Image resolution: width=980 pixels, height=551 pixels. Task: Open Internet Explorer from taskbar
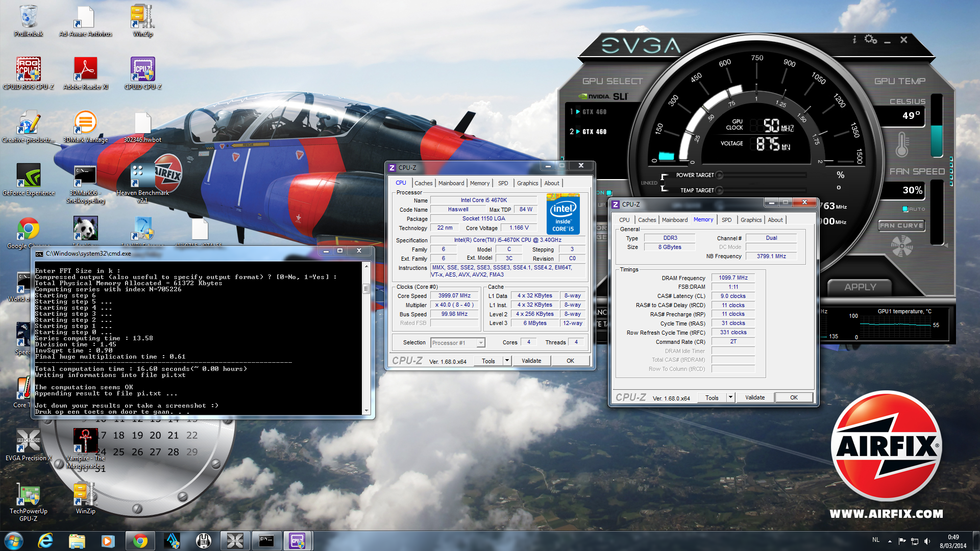(x=45, y=541)
